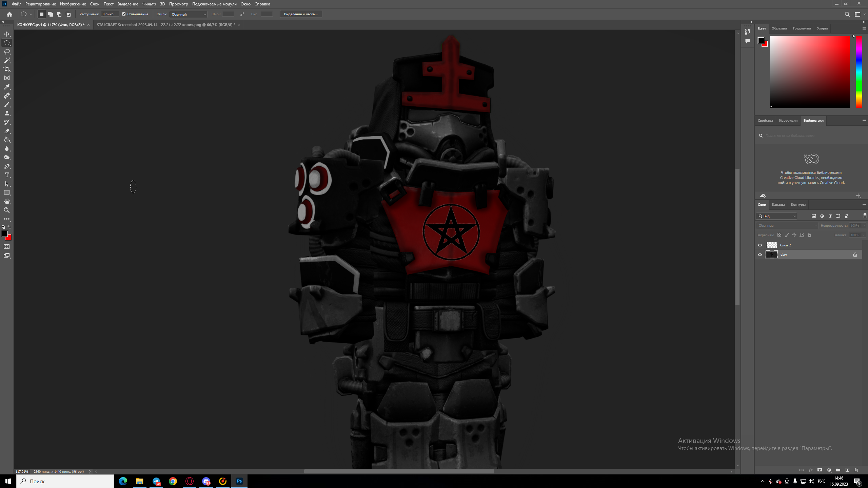Select the Pen tool
Viewport: 868px width, 488px height.
(7, 166)
